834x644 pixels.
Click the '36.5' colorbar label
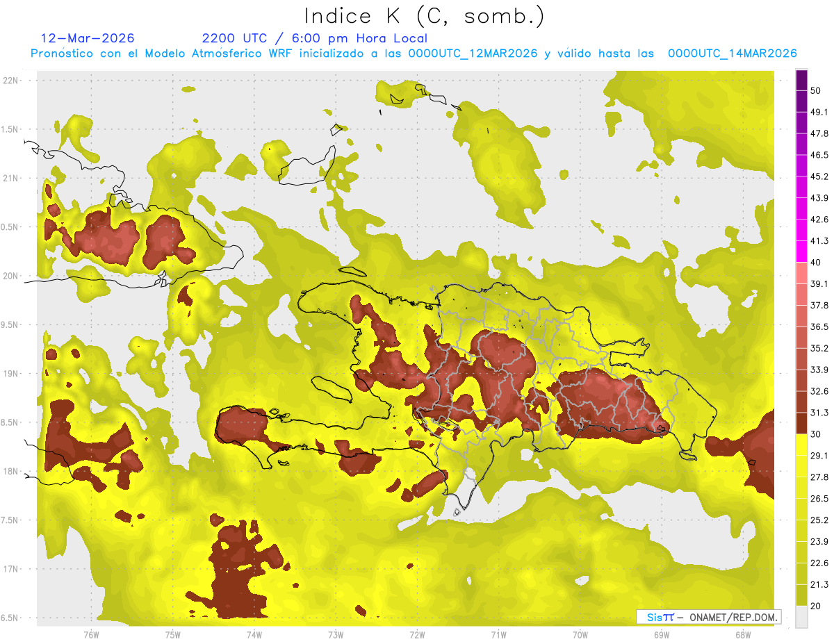819,327
